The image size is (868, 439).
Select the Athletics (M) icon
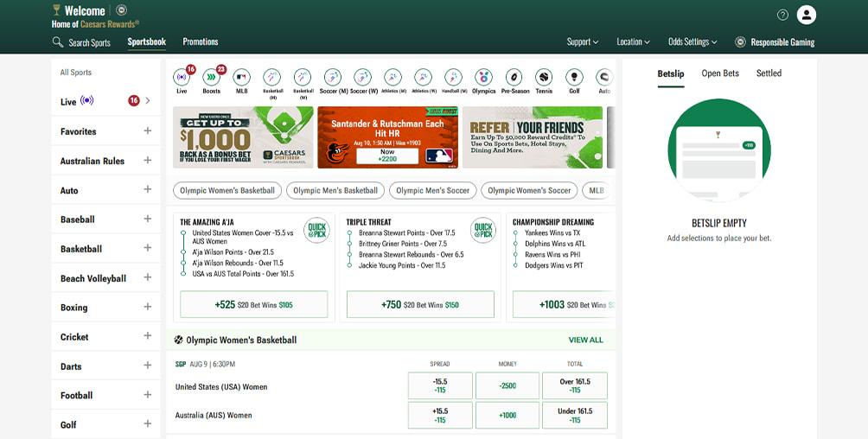point(393,78)
